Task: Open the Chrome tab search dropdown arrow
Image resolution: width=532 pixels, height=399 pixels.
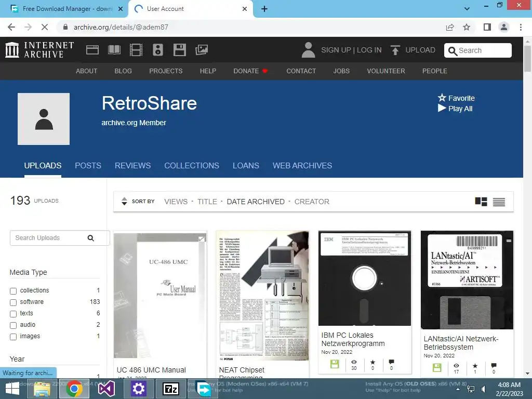Action: point(467,9)
